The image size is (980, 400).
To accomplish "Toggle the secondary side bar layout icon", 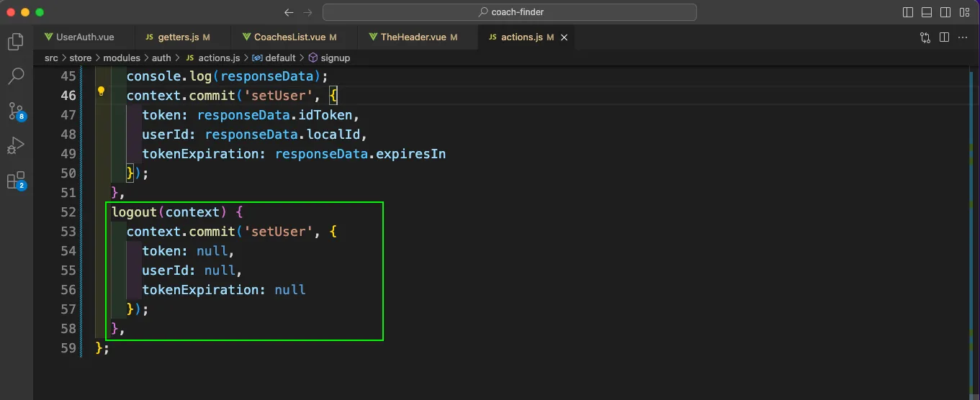I will click(x=945, y=12).
